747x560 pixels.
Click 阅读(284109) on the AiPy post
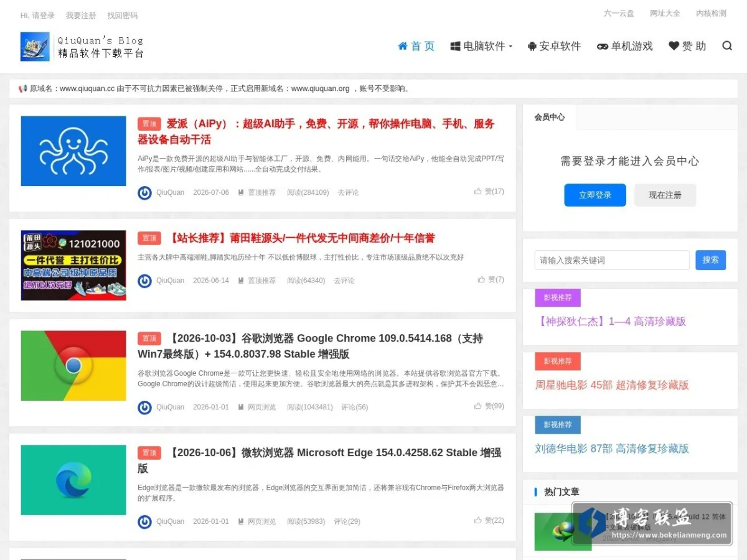[308, 193]
